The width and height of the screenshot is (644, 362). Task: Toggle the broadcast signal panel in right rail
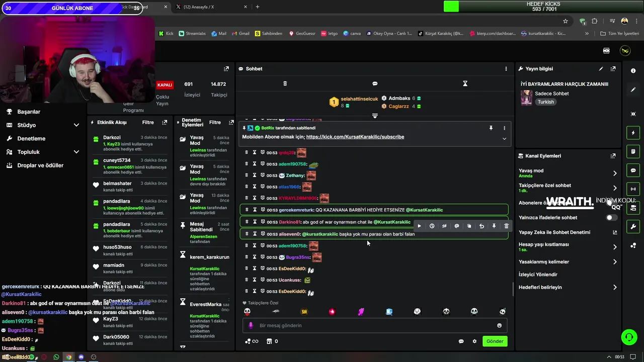(x=633, y=189)
